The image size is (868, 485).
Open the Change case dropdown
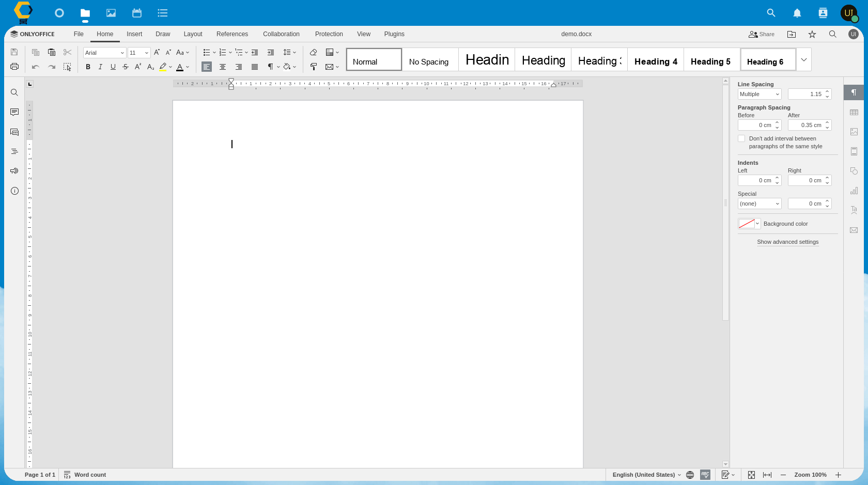click(182, 52)
